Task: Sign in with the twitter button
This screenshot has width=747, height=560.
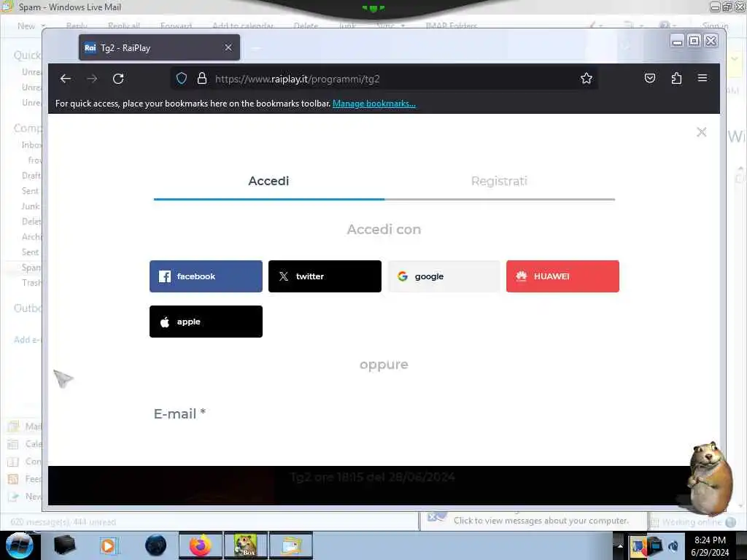Action: tap(325, 276)
